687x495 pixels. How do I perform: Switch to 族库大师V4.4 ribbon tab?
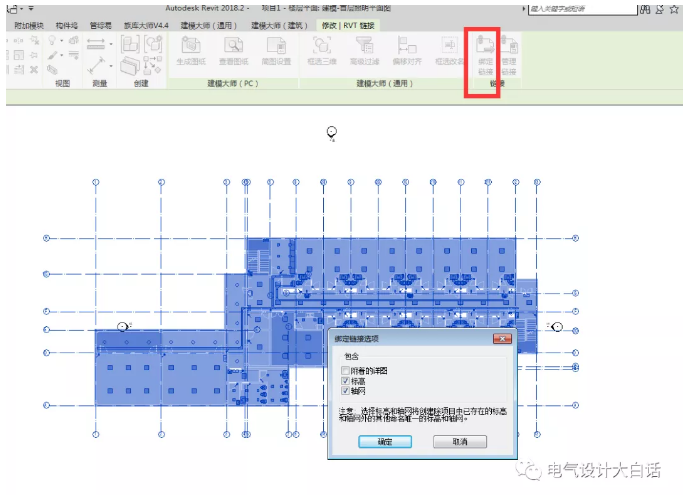146,25
